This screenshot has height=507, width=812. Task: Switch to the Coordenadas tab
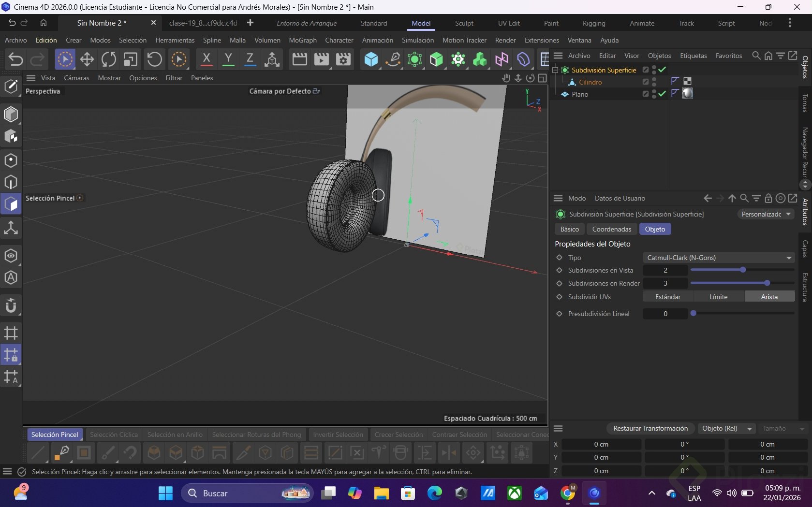click(611, 229)
